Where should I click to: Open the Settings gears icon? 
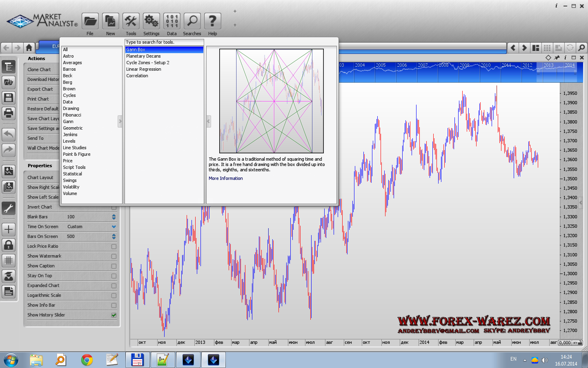(151, 21)
